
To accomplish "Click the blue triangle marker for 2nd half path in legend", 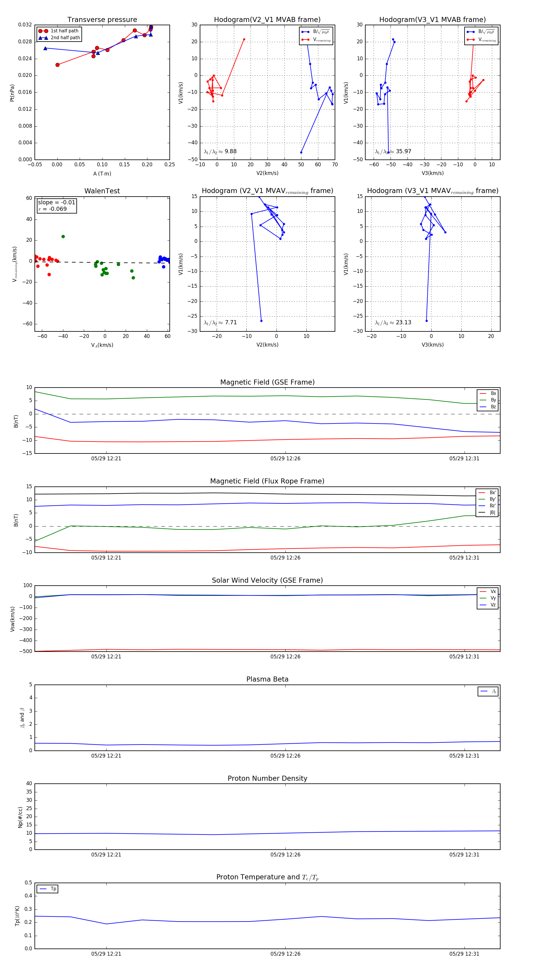I will 43,38.
